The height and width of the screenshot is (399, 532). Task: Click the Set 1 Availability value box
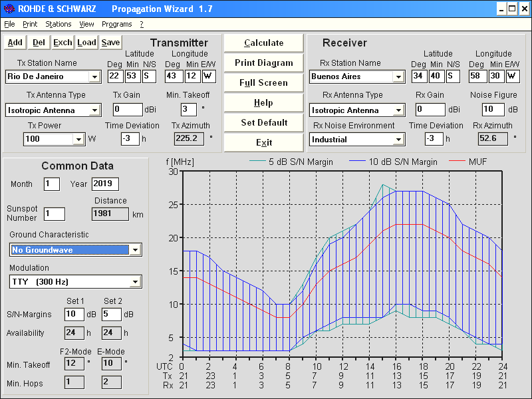click(x=74, y=333)
